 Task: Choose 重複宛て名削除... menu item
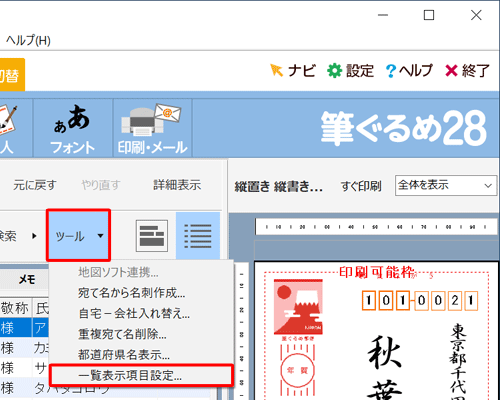(x=122, y=334)
